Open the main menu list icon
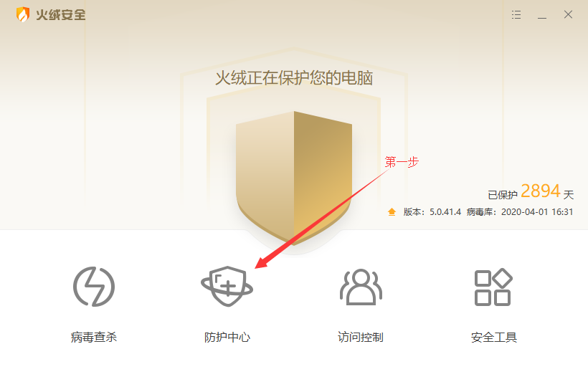Viewport: 588px width, 387px height. pos(516,14)
